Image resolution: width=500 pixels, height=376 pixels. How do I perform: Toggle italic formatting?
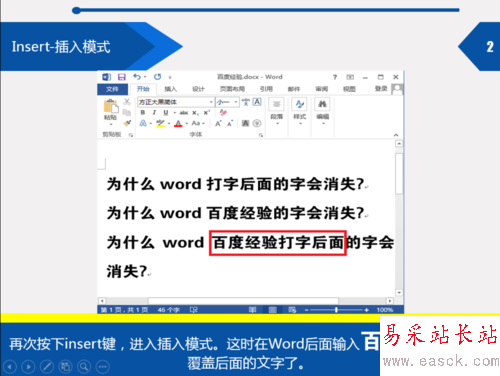click(x=154, y=113)
